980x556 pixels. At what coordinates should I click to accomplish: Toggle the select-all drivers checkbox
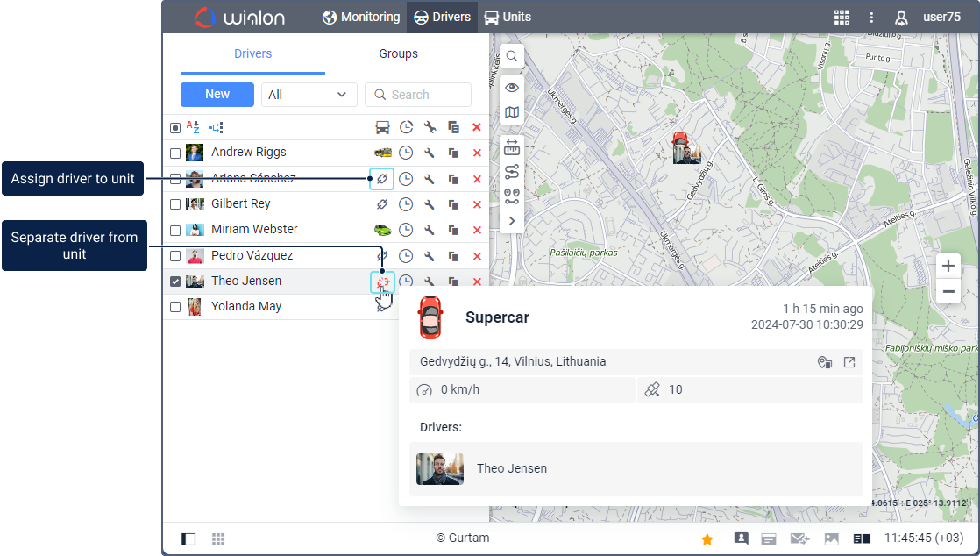click(x=175, y=127)
